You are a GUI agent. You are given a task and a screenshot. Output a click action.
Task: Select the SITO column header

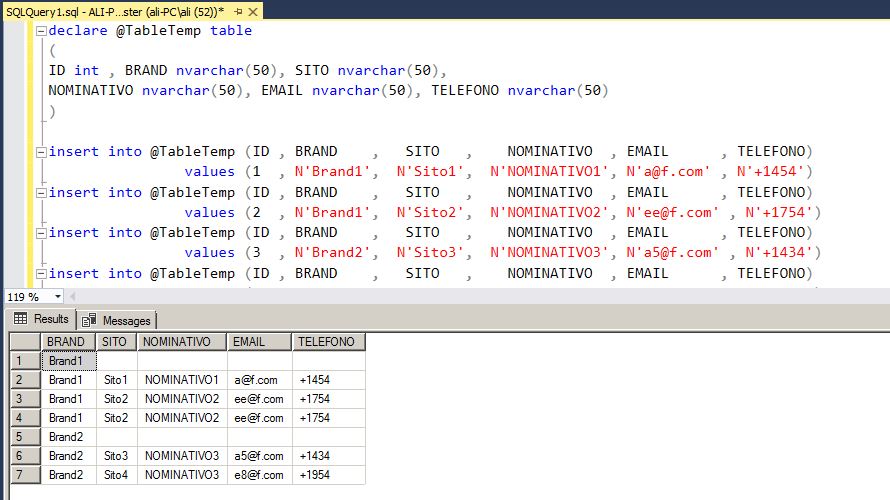click(x=116, y=342)
